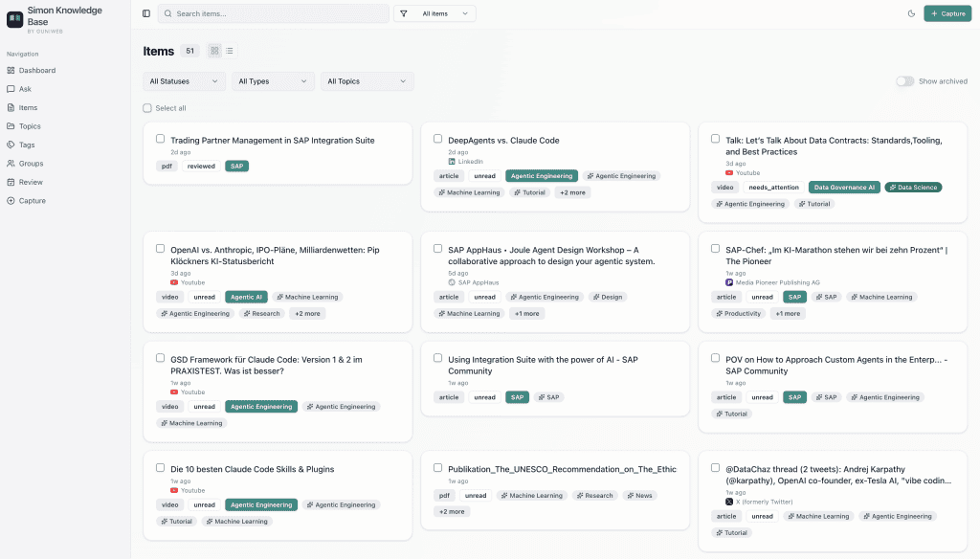Click the 51 item count badge
The height and width of the screenshot is (559, 980).
[x=189, y=51]
